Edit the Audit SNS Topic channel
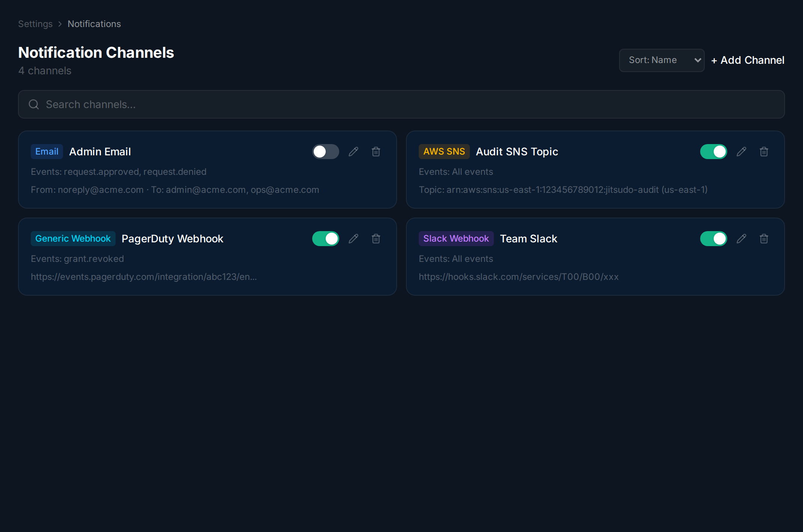This screenshot has height=532, width=803. pyautogui.click(x=741, y=152)
